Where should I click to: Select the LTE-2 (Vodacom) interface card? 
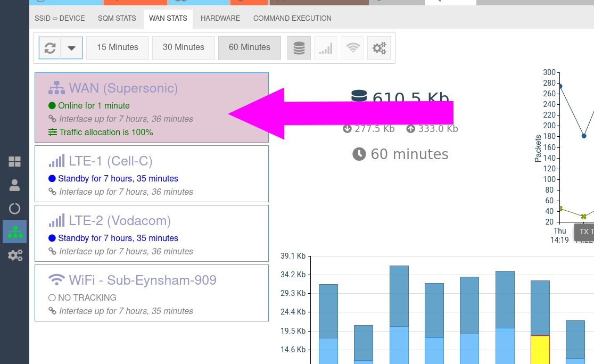[151, 234]
